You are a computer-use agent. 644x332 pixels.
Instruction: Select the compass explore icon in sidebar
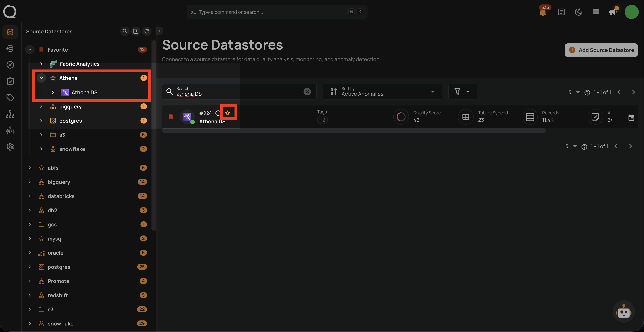[x=10, y=65]
